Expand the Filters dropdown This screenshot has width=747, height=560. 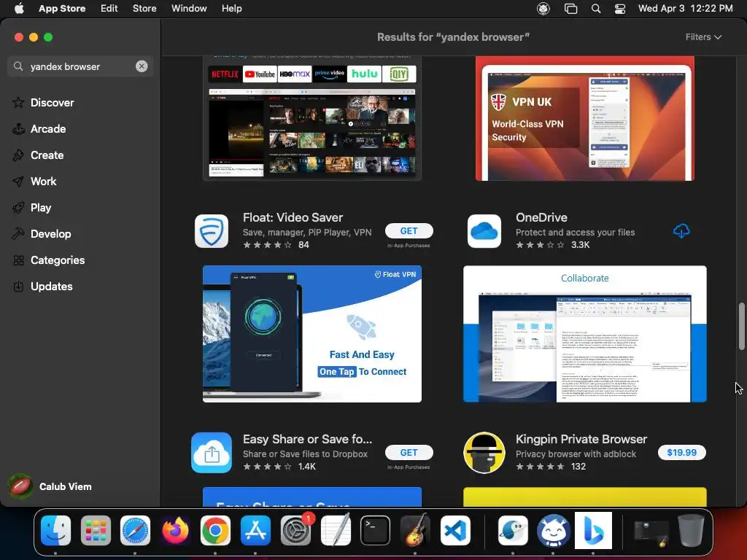[703, 37]
